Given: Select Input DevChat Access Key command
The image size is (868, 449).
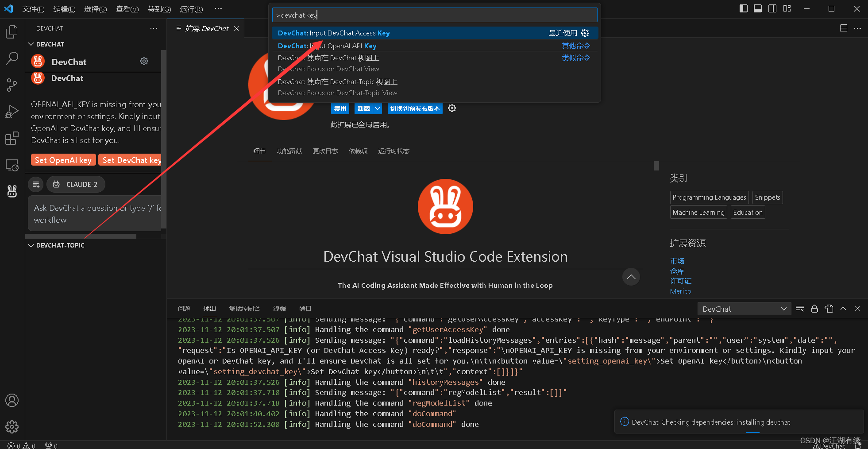Looking at the screenshot, I should pos(435,33).
